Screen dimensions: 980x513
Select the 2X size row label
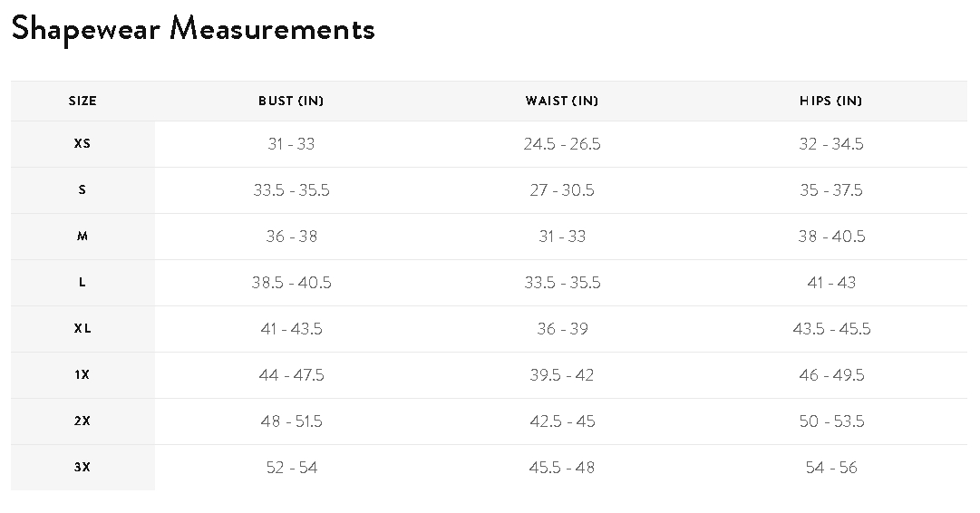point(82,421)
